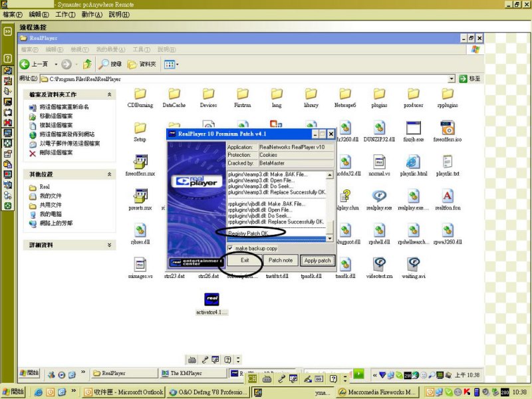This screenshot has height=399, width=532.
Task: Open the pcAnywhere 說明(H) menu
Action: (119, 15)
